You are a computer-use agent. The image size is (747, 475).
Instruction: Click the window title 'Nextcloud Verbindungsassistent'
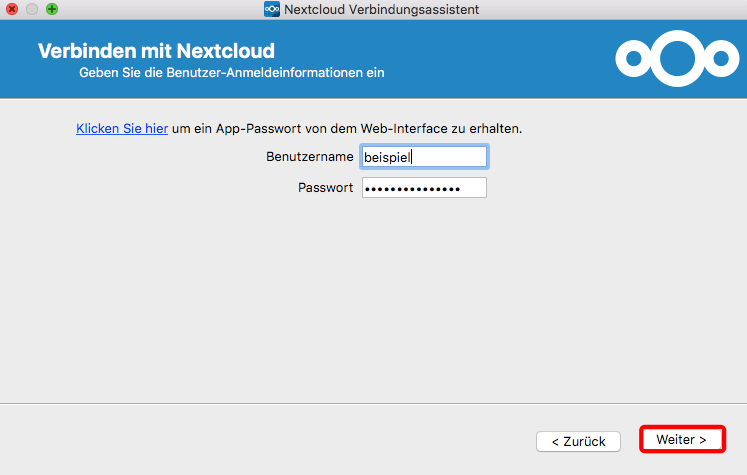[x=382, y=10]
